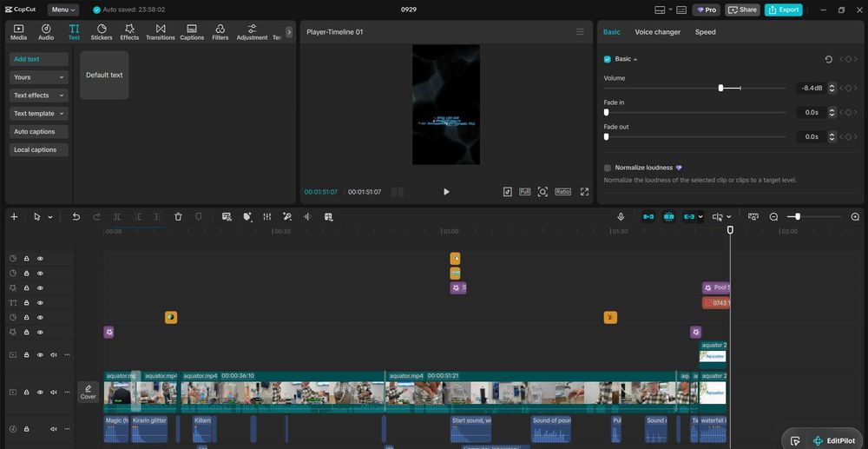Switch to the Voice changer tab
This screenshot has height=449, width=868.
pyautogui.click(x=658, y=32)
